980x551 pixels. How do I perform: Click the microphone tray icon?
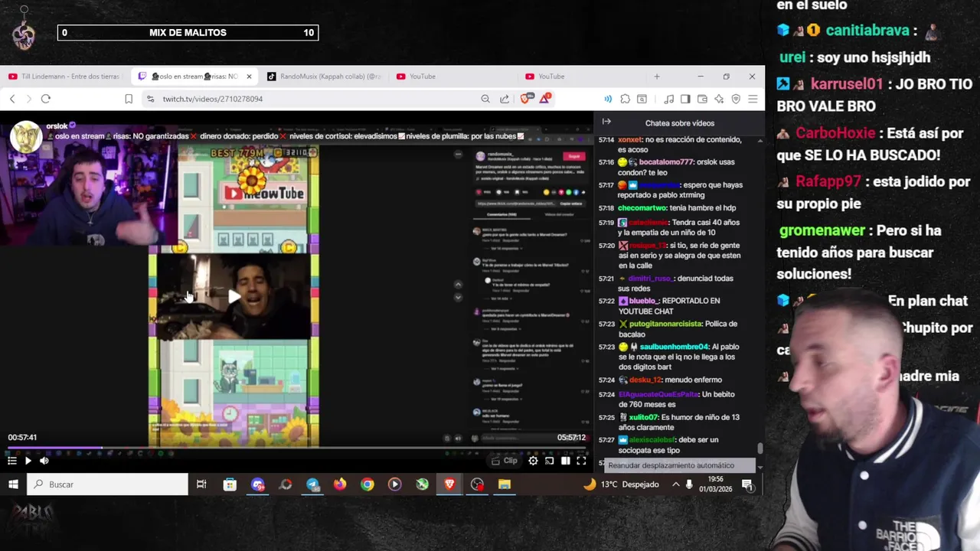(689, 484)
